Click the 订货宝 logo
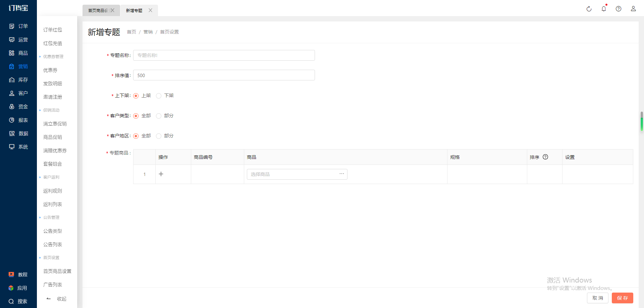This screenshot has height=308, width=644. [x=18, y=8]
